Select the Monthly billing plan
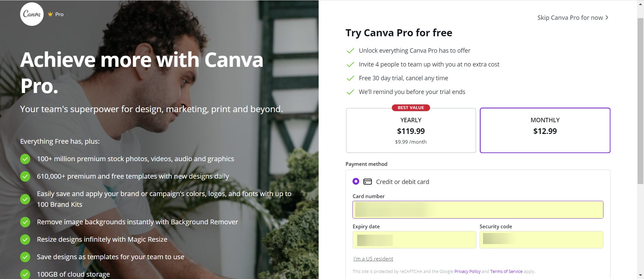Image resolution: width=644 pixels, height=279 pixels. pyautogui.click(x=545, y=130)
